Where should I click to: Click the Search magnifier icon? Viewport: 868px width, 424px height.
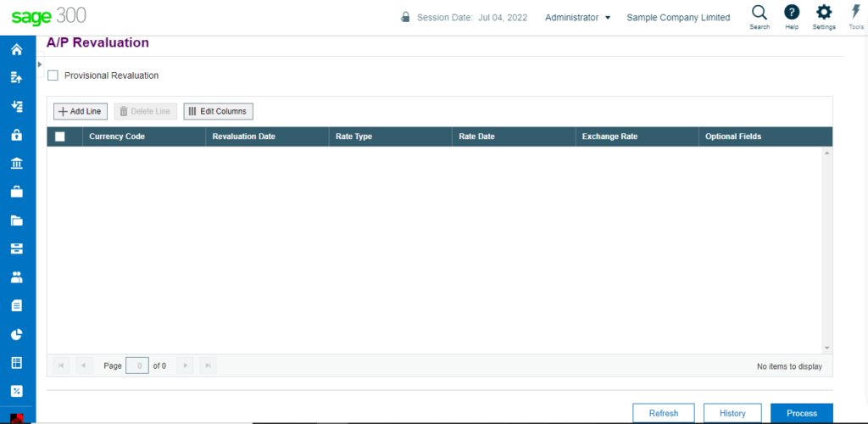click(759, 12)
